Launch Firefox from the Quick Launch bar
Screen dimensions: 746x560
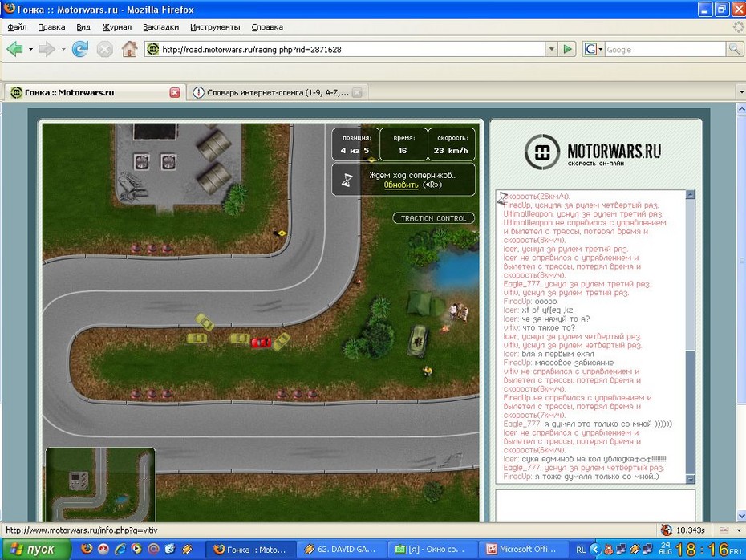coord(86,549)
